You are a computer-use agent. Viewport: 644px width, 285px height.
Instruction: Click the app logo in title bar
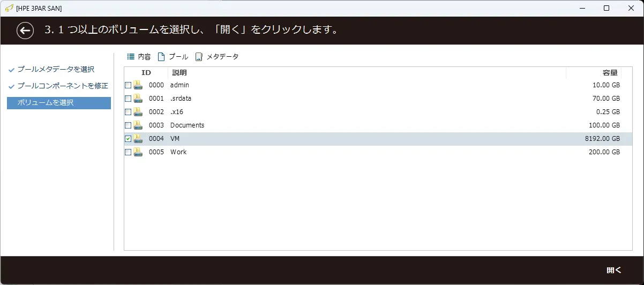[x=9, y=8]
